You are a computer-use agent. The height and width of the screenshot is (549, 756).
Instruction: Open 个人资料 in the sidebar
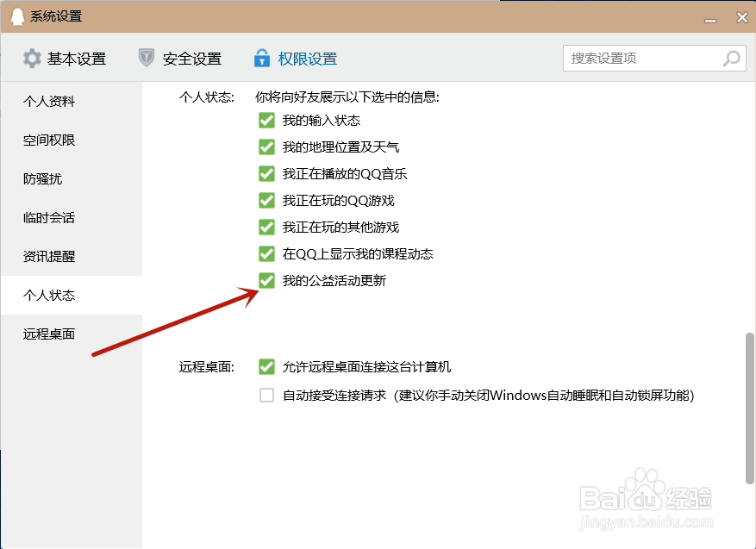[72, 101]
